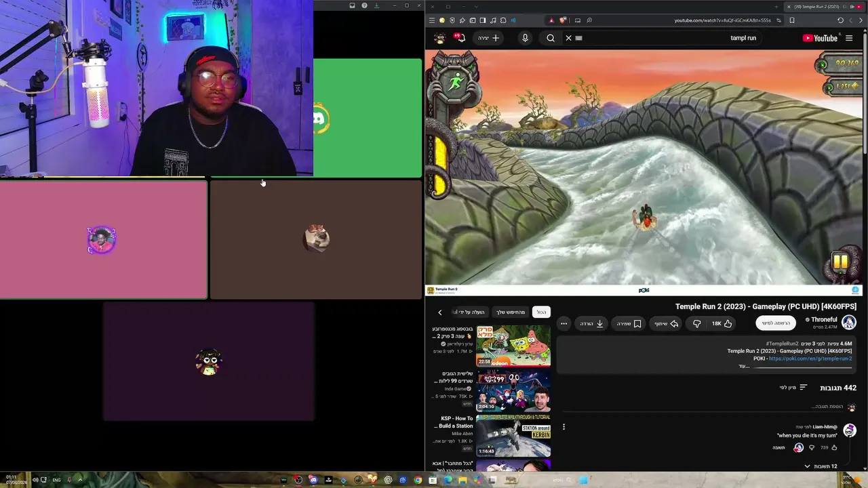
Task: Click the #TempleRun2 hashtag
Action: coord(783,344)
